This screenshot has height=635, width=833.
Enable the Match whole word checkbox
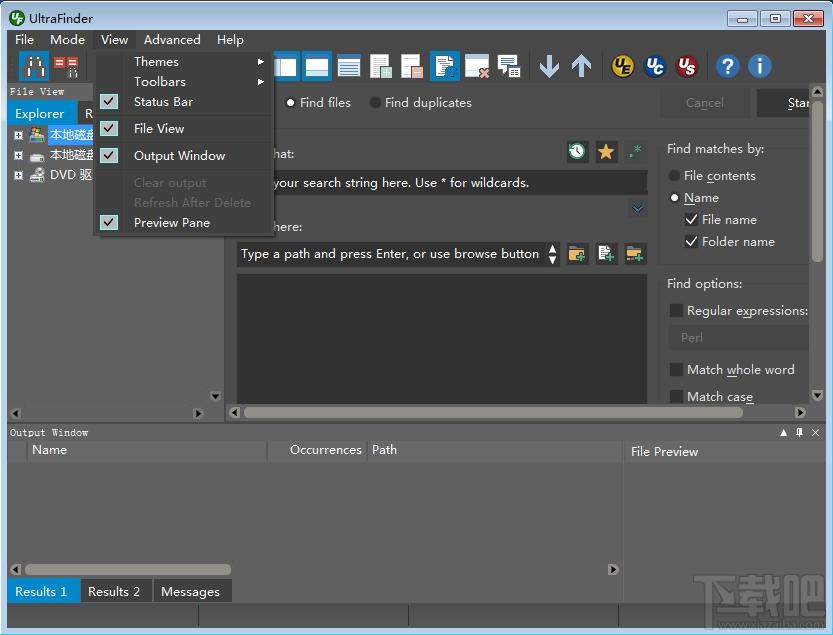click(676, 369)
